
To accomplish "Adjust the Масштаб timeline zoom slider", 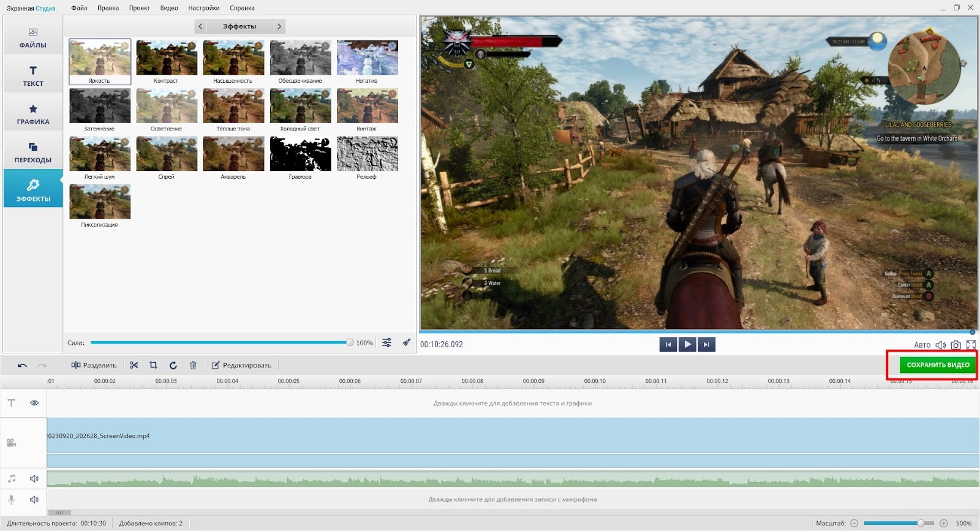I will click(899, 523).
